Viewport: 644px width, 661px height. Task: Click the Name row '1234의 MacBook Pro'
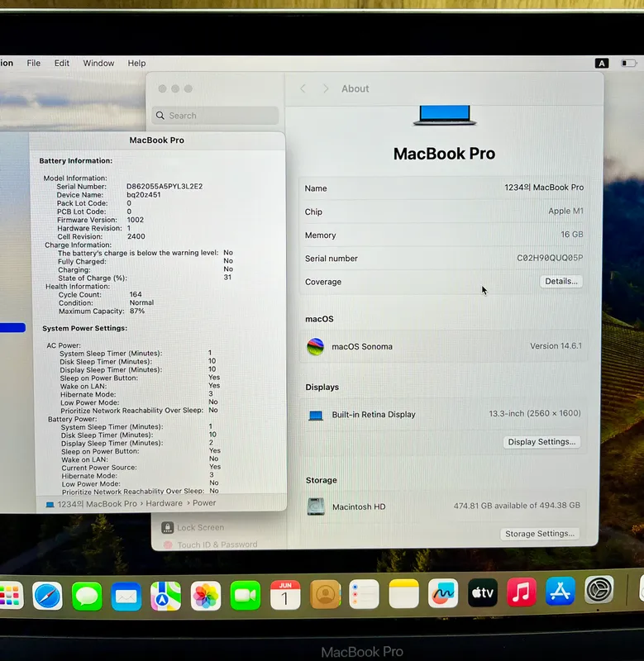point(444,188)
